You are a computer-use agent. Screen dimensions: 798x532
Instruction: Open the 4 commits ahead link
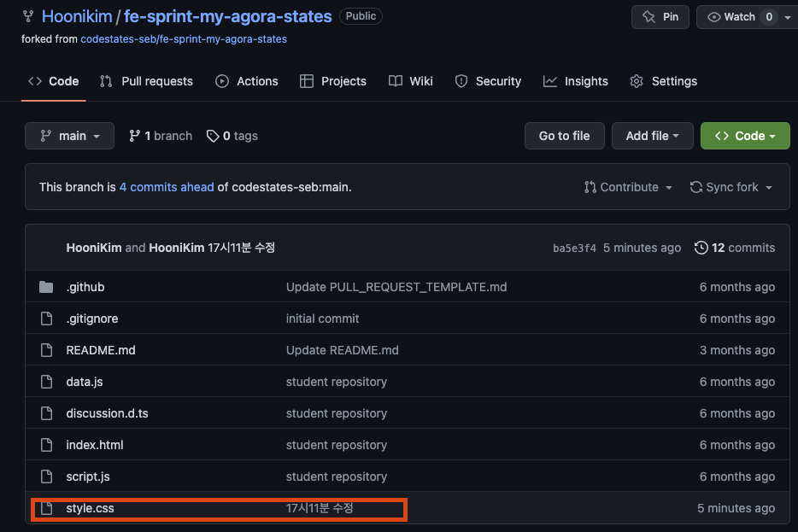(x=167, y=187)
